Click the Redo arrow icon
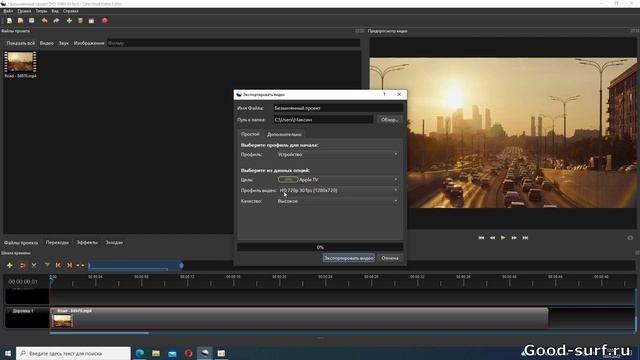The height and width of the screenshot is (360, 640). [x=56, y=20]
